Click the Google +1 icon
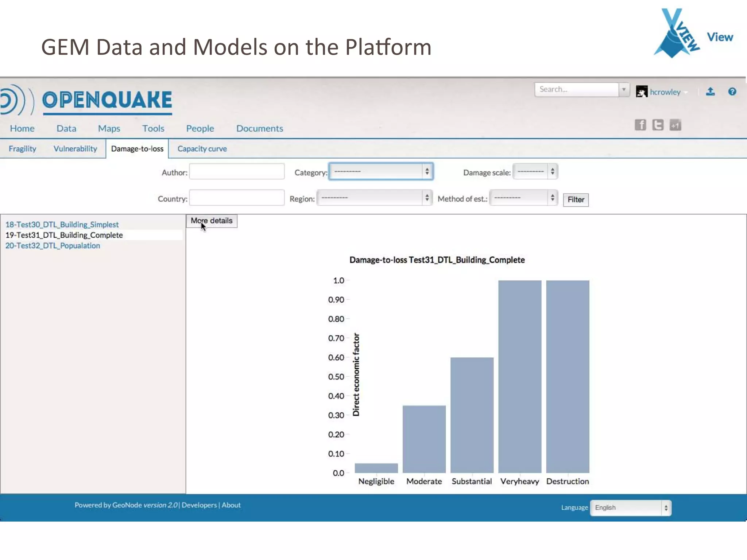This screenshot has height=560, width=747. pyautogui.click(x=675, y=125)
